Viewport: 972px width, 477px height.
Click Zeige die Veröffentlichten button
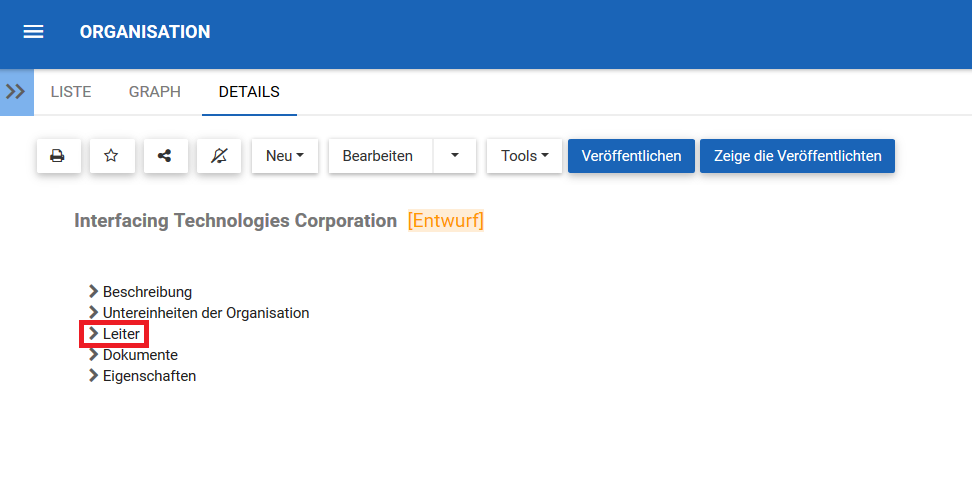[x=797, y=156]
